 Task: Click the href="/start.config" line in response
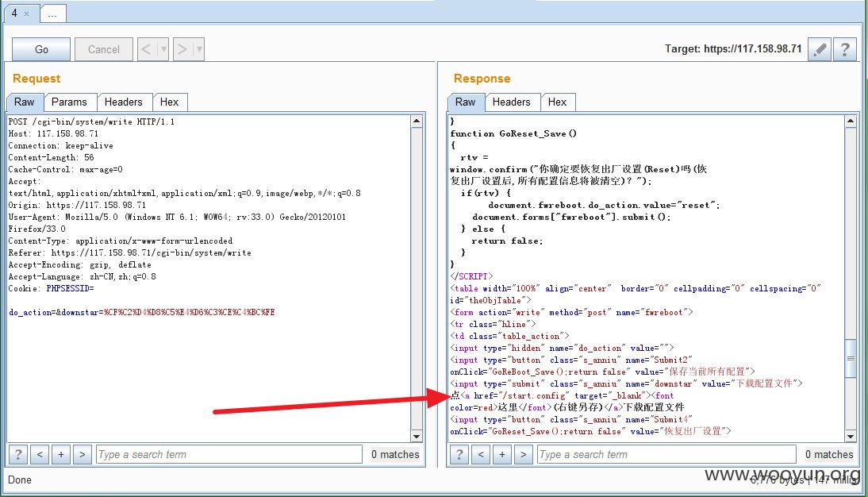pyautogui.click(x=563, y=395)
